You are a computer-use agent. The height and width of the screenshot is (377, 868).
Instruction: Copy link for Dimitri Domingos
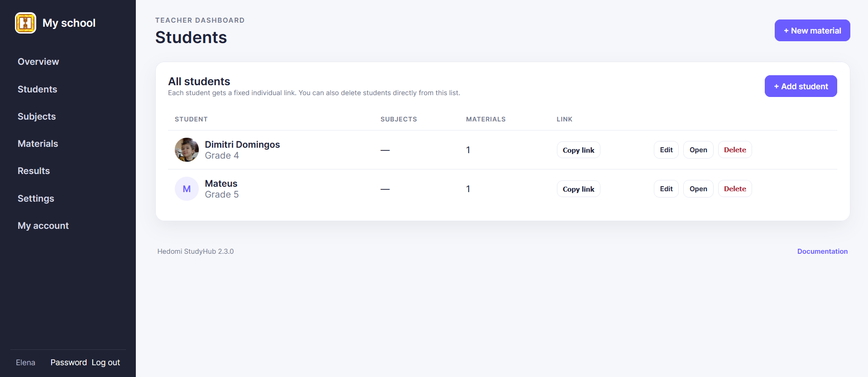pyautogui.click(x=579, y=150)
